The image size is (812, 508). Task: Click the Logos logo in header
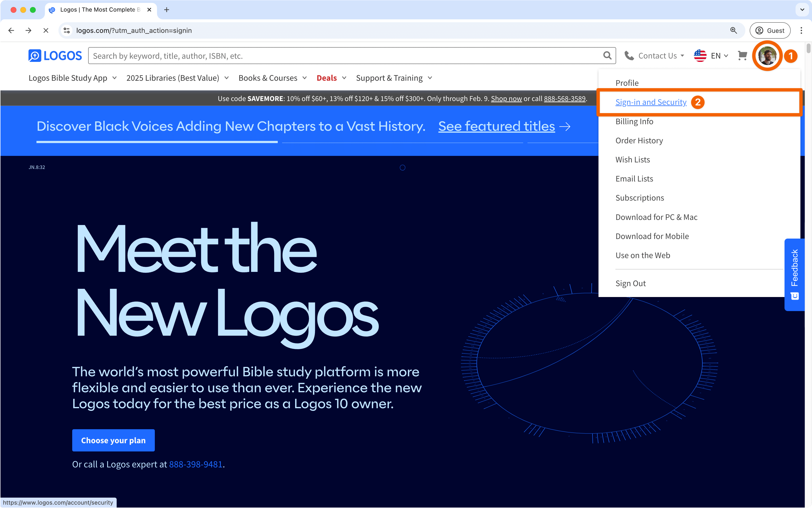click(x=55, y=55)
